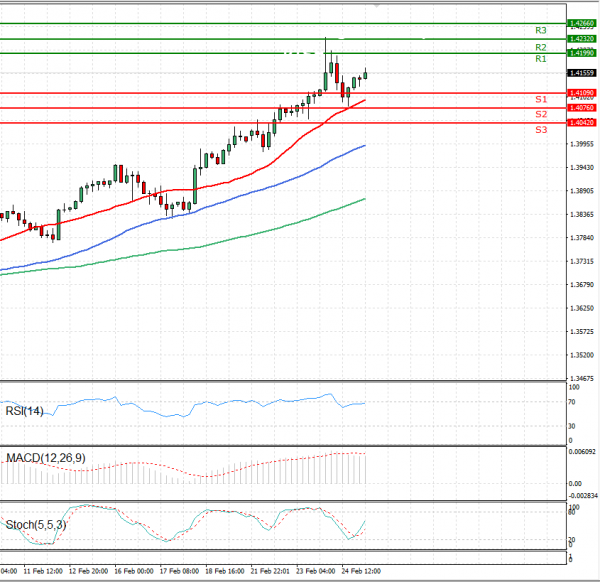Click the 24 Feb 12:00 time label
This screenshot has width=600, height=582.
coord(361,571)
